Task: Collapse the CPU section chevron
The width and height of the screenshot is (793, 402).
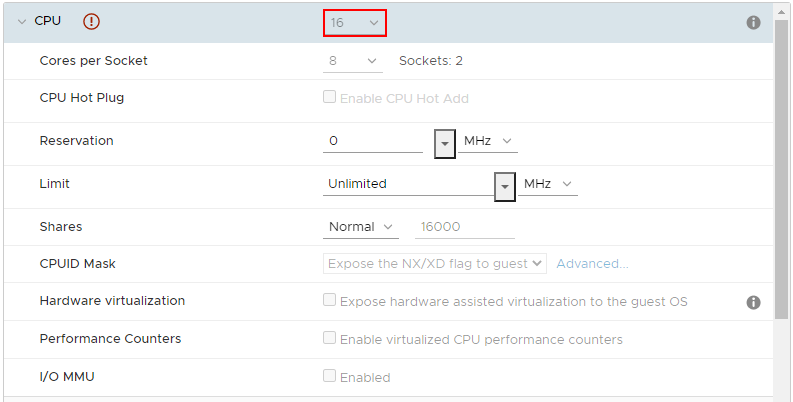Action: 22,21
